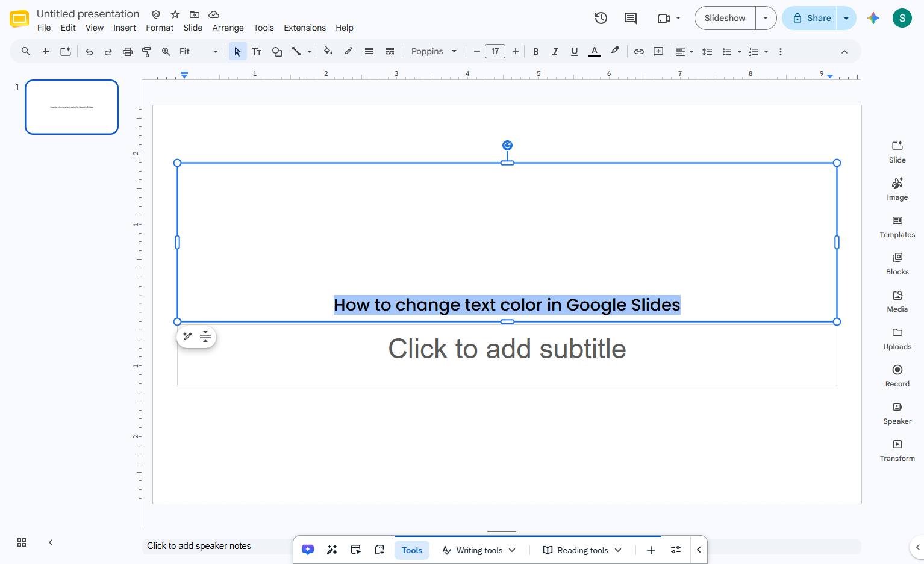The width and height of the screenshot is (924, 564).
Task: Open the Record sidebar tool
Action: [x=897, y=376]
